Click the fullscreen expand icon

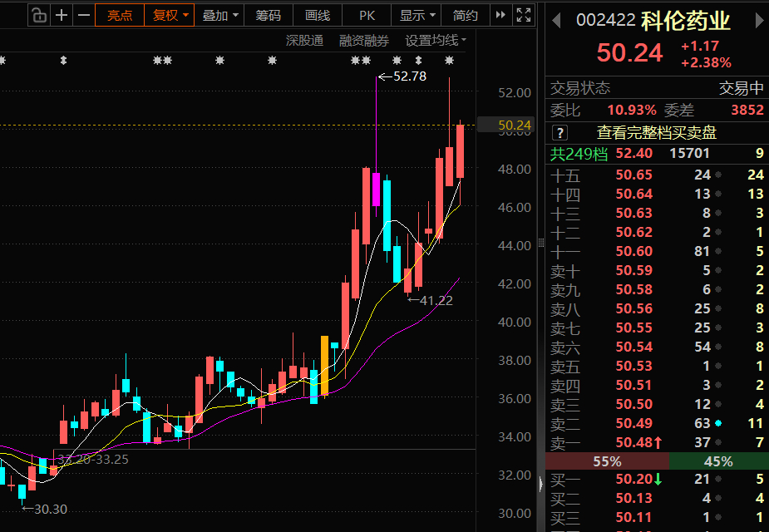524,15
